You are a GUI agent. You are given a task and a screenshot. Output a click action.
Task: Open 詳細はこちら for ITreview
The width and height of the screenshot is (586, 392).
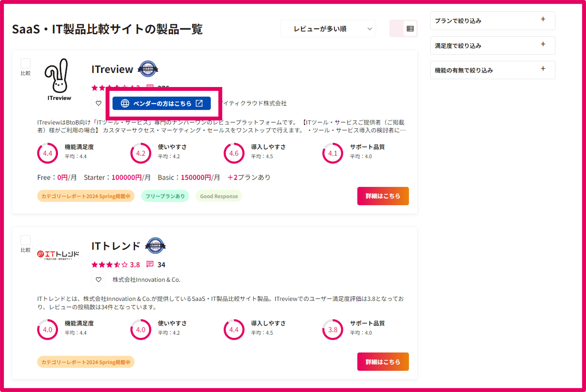pyautogui.click(x=383, y=196)
